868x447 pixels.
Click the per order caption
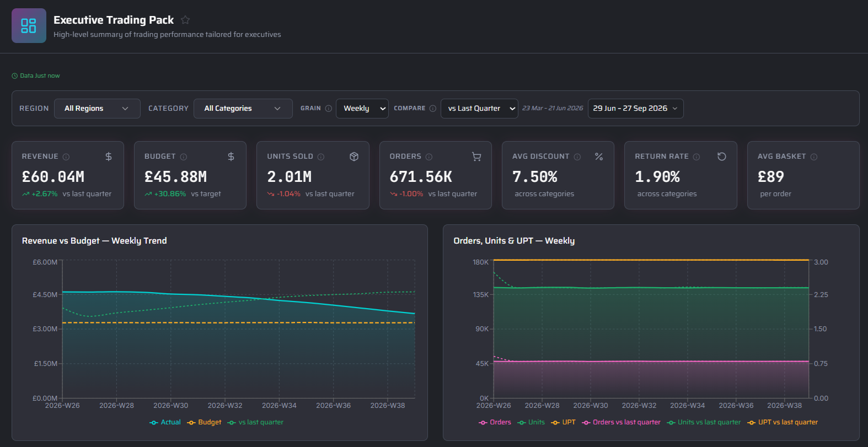[775, 194]
